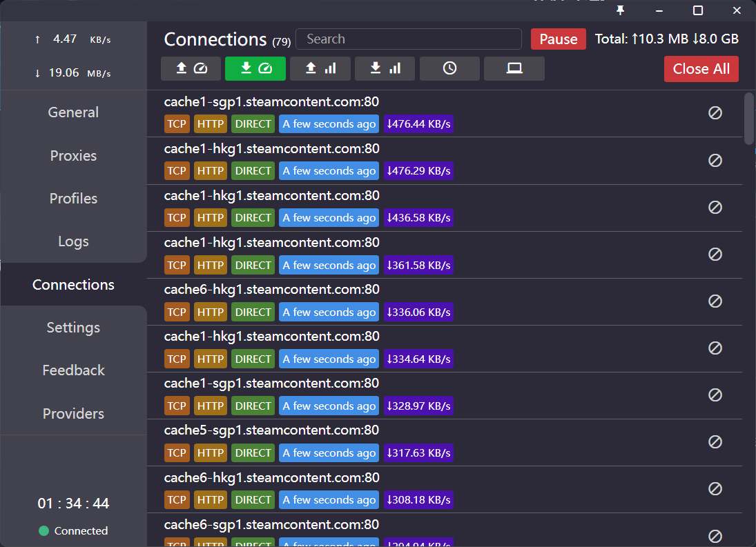Toggle the active download speed sort button

[255, 68]
